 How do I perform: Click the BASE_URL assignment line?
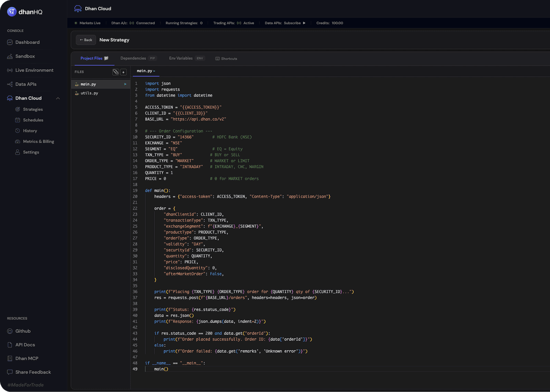(x=186, y=119)
